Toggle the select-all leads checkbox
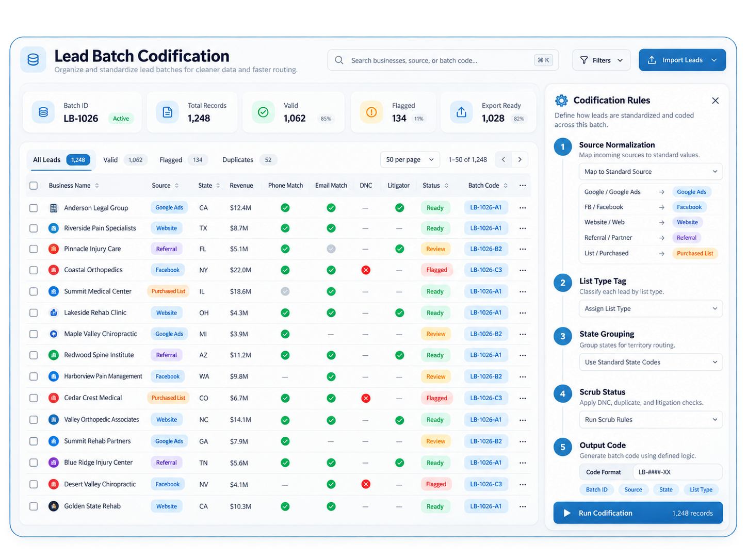747x560 pixels. click(34, 186)
